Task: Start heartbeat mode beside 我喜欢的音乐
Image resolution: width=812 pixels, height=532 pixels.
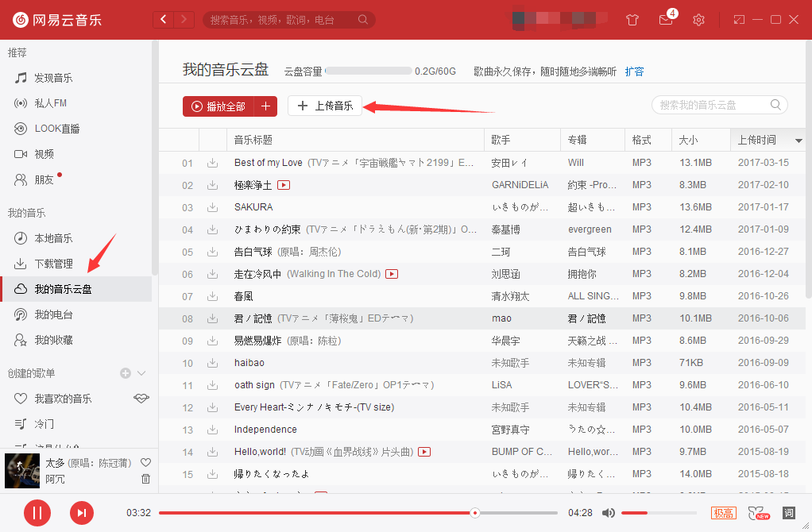Action: tap(141, 398)
